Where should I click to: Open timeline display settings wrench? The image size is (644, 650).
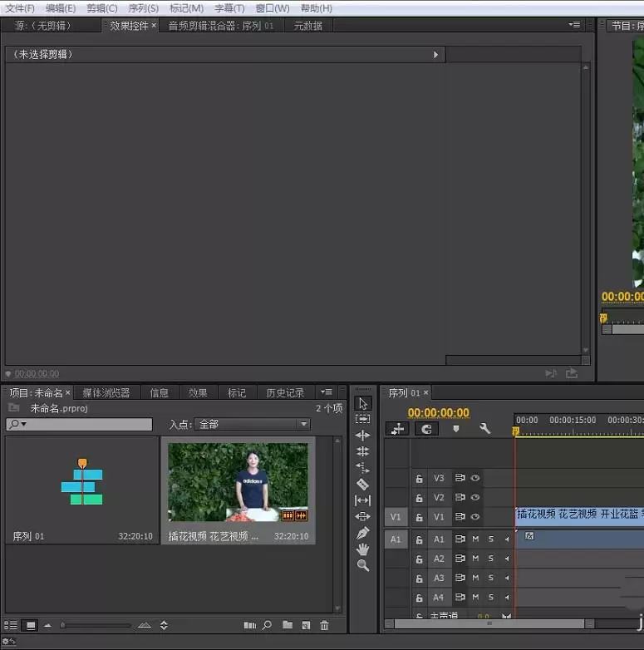(x=485, y=429)
